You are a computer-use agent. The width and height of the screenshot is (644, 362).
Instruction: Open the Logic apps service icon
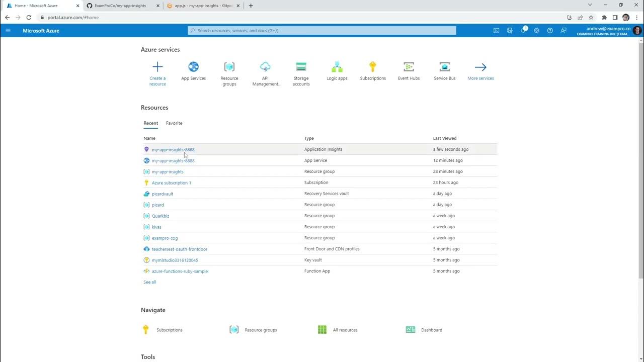click(337, 67)
